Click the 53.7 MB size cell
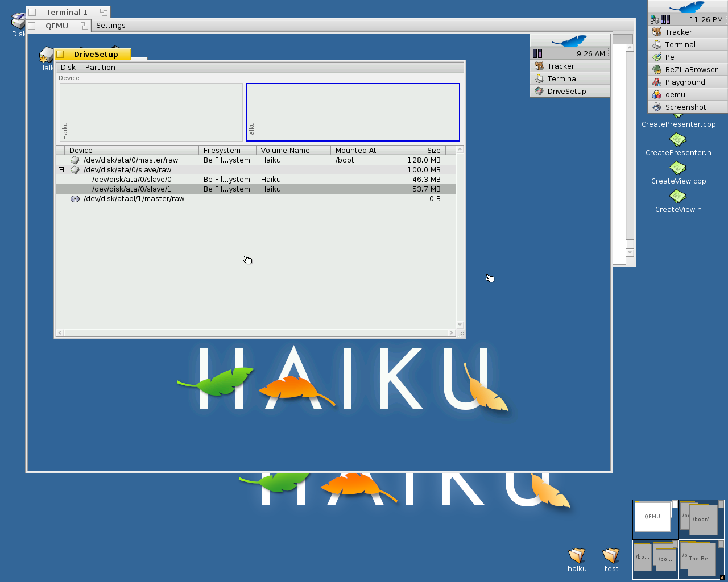 pos(427,189)
